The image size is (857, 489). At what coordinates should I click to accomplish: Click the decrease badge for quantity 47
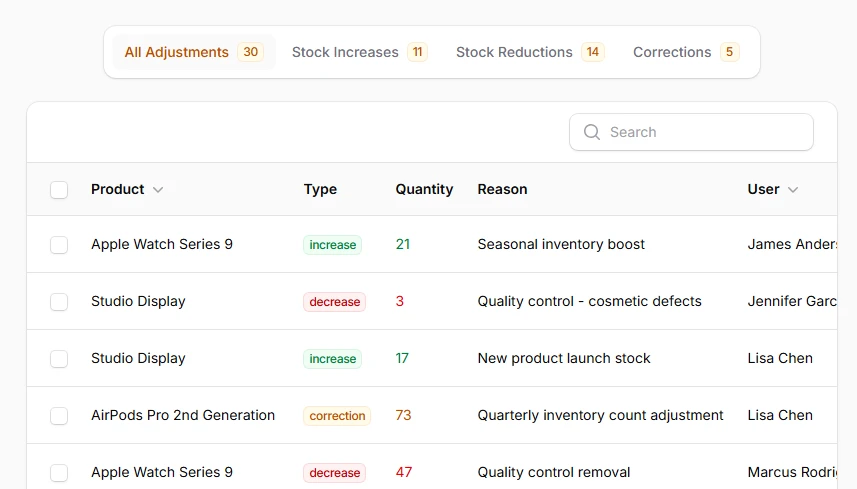click(x=334, y=473)
